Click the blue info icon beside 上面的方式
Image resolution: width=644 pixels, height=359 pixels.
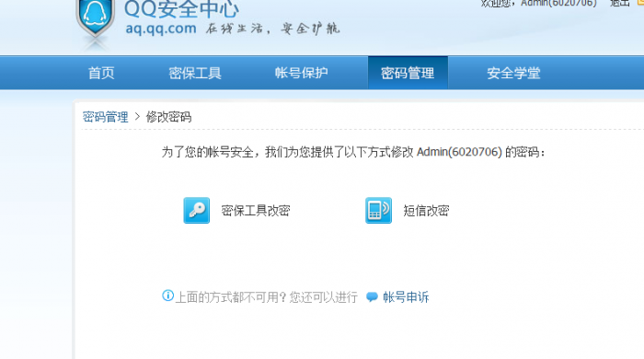coord(167,295)
